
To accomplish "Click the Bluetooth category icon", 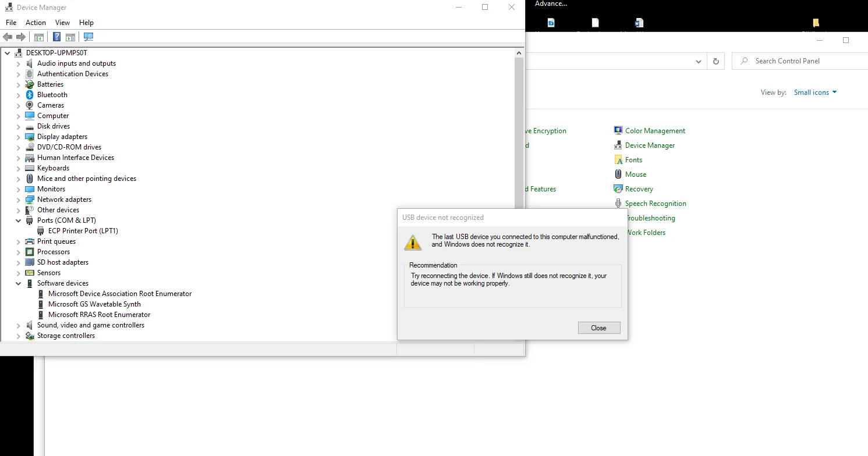I will click(x=30, y=95).
